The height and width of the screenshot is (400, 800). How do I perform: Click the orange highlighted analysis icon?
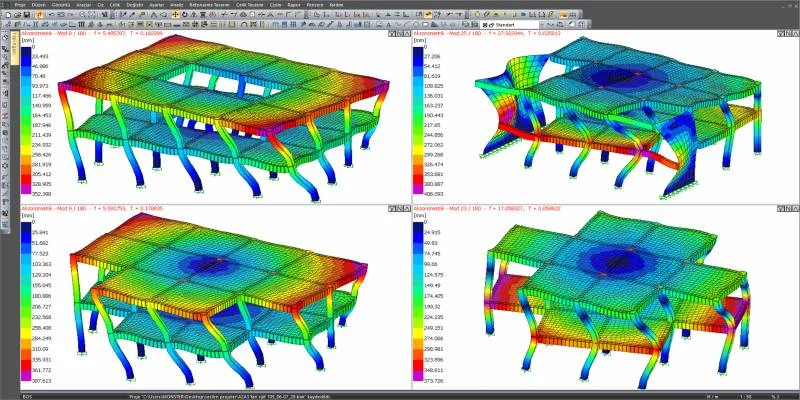[40, 15]
